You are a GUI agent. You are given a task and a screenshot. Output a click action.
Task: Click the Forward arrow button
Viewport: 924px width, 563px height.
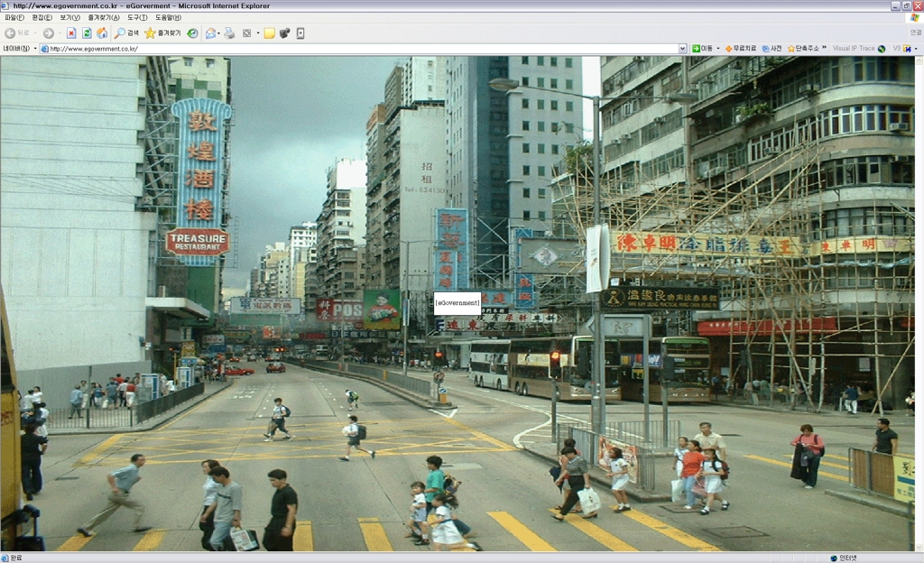pos(48,33)
